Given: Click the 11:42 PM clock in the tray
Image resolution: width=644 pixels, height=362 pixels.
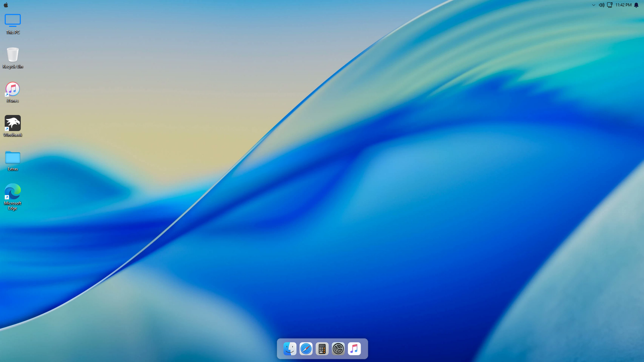Looking at the screenshot, I should pos(623,5).
